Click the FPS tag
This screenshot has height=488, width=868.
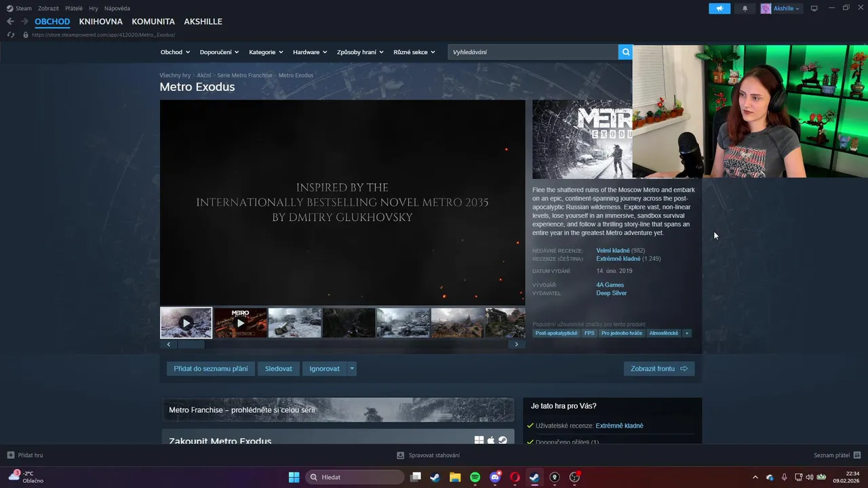tap(589, 333)
